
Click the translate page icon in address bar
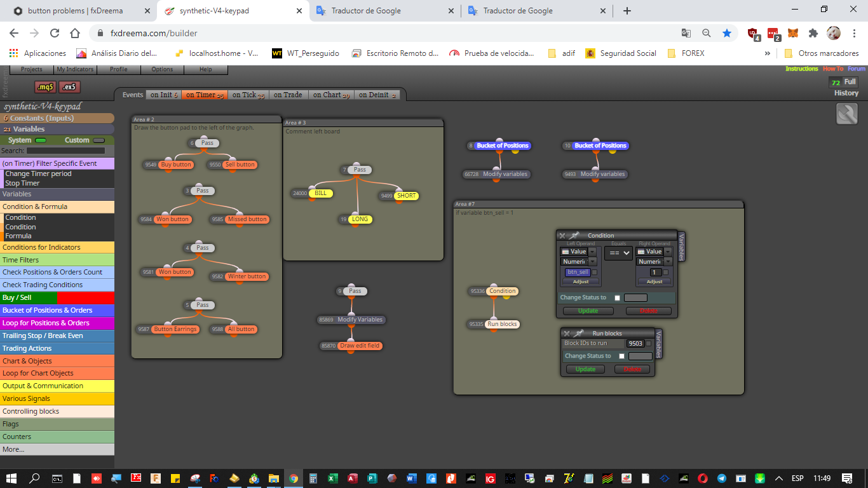(686, 33)
